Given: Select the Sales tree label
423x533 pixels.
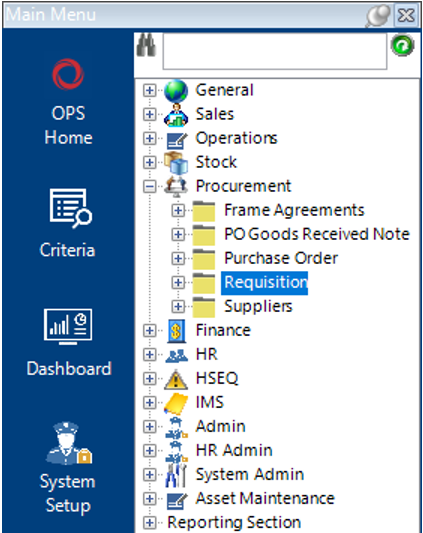Looking at the screenshot, I should [x=215, y=114].
